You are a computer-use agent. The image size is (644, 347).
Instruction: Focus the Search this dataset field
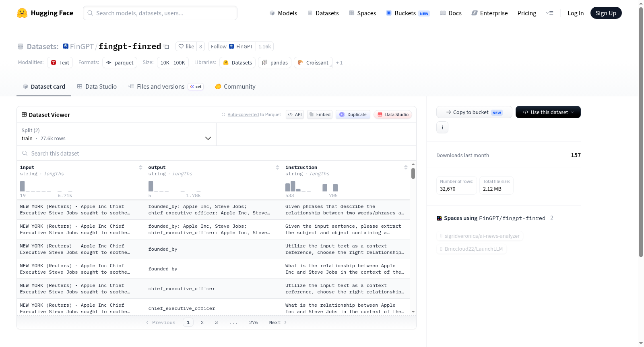point(217,153)
